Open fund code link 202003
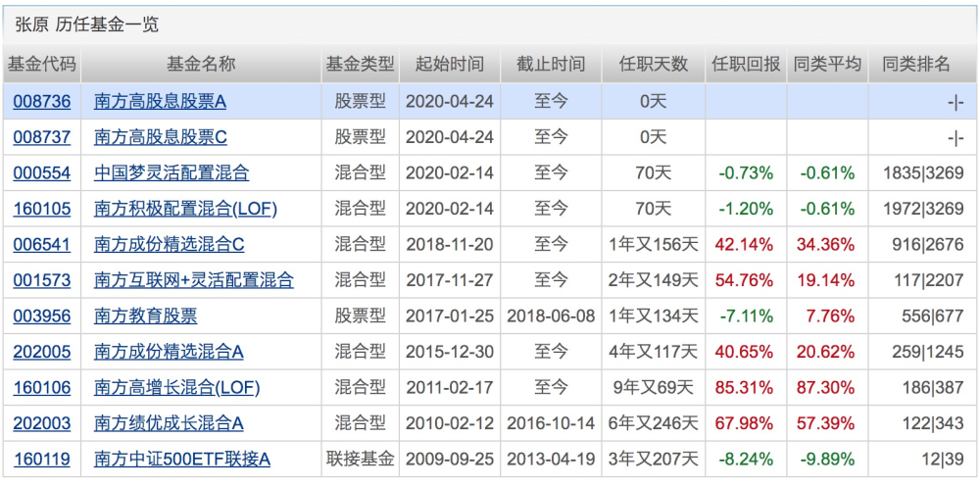 coord(41,424)
